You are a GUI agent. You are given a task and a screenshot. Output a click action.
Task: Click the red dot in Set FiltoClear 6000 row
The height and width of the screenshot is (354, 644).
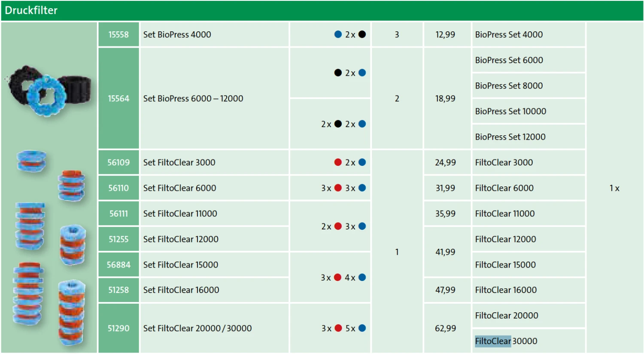coord(338,188)
